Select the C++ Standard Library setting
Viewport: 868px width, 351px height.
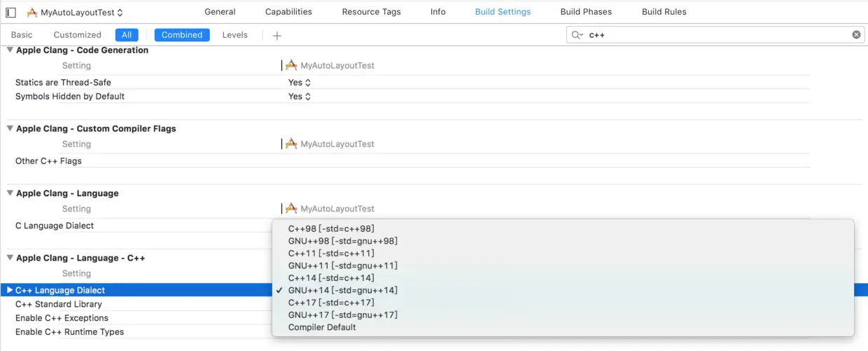point(59,304)
